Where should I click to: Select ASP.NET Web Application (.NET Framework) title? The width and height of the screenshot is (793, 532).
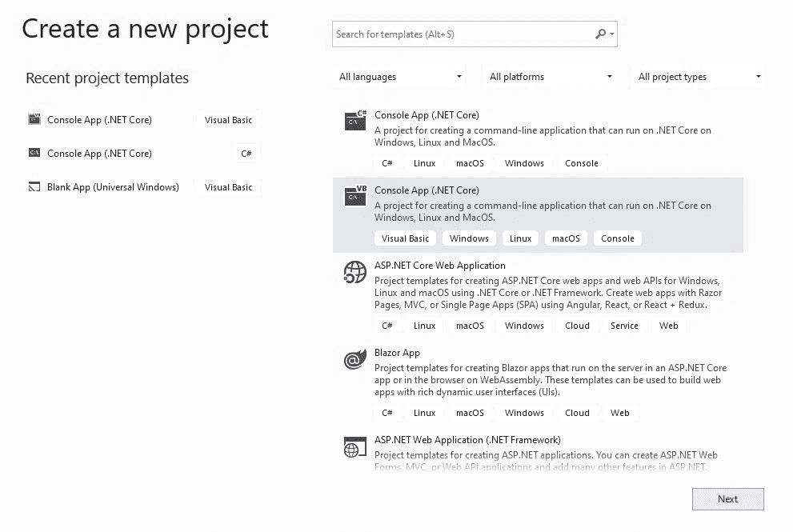tap(467, 440)
